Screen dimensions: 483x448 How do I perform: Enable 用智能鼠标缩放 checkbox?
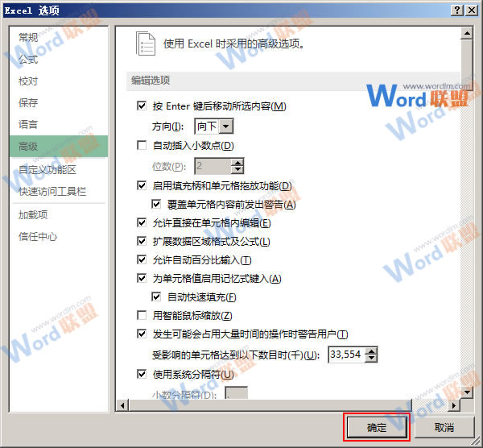click(142, 315)
